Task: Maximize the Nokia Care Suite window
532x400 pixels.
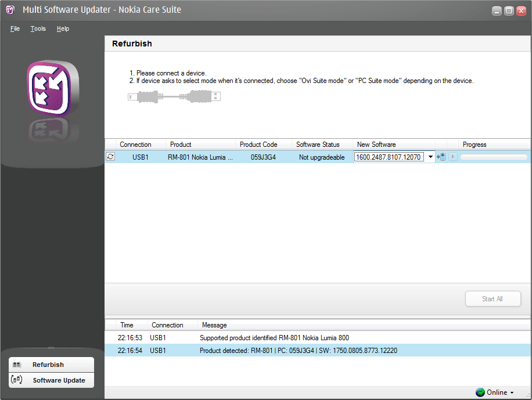Action: click(509, 11)
